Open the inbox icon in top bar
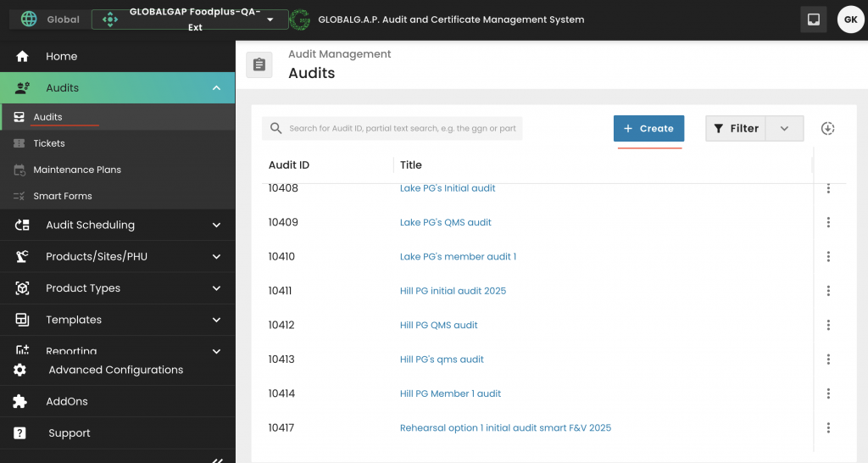 (813, 20)
